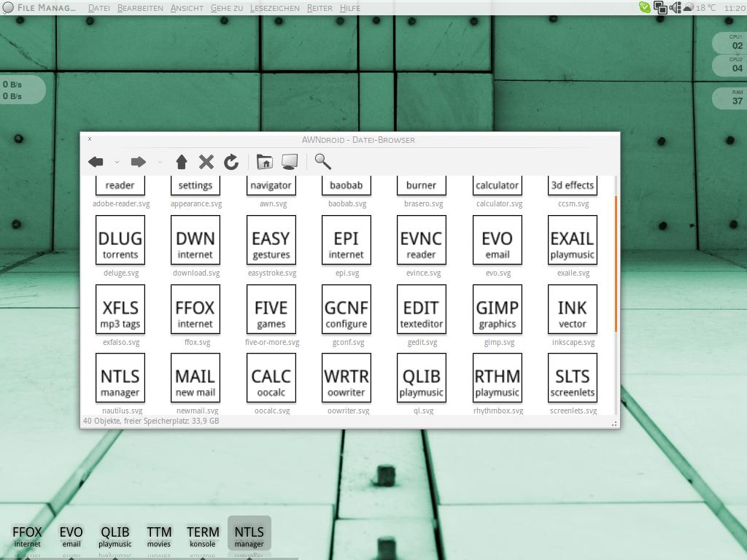
Task: Select the DLUG torrents icon file
Action: click(x=120, y=240)
